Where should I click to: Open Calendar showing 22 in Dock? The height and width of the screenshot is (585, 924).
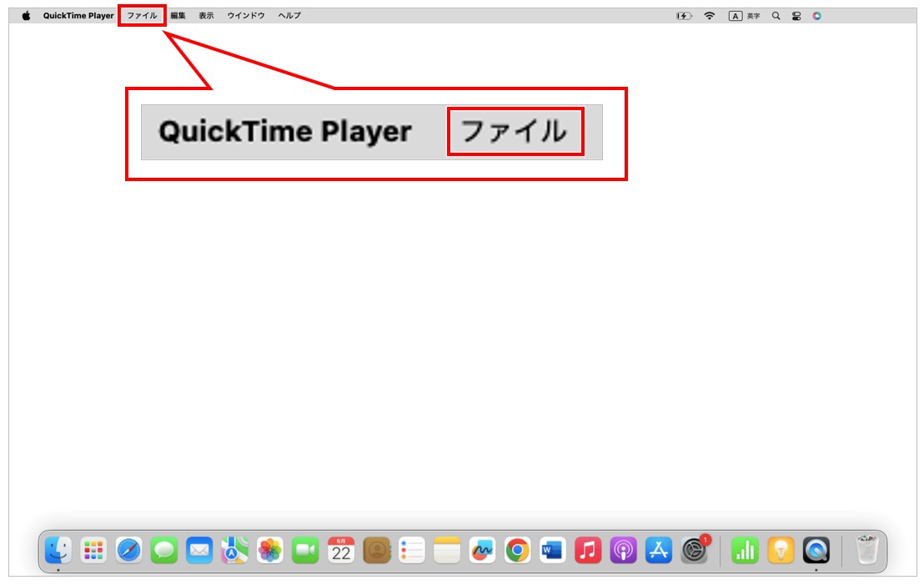click(341, 550)
